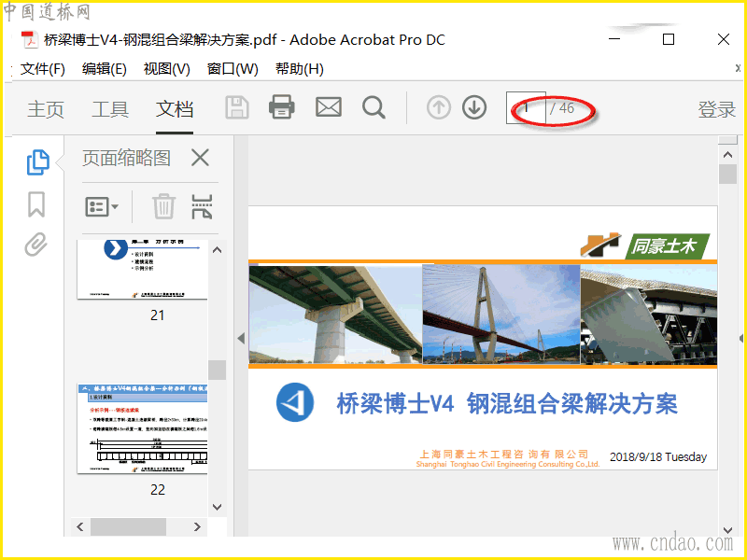
Task: Click the 同豪土木 logo on the page
Action: pos(645,245)
